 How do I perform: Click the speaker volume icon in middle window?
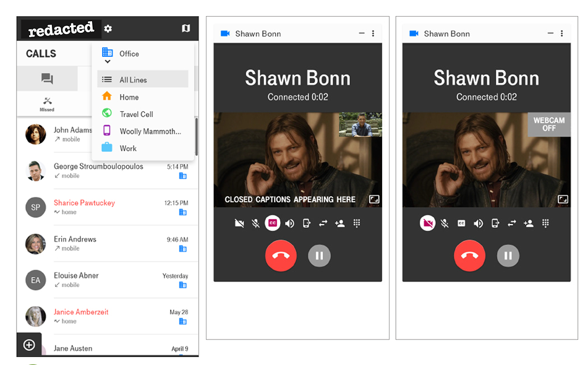coord(289,223)
